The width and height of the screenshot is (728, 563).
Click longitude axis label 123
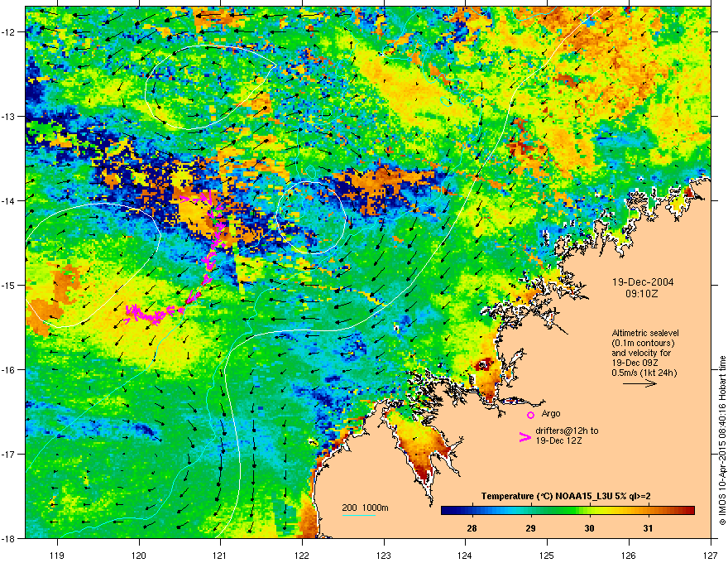[384, 555]
